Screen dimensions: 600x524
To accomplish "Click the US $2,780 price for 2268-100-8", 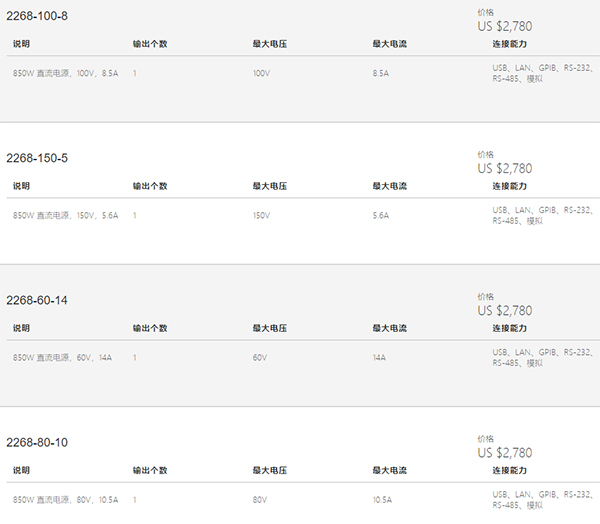I will coord(505,26).
